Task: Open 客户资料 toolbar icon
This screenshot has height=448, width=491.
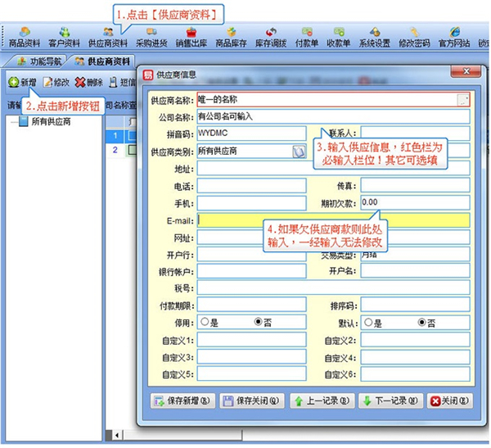Action: pos(64,37)
